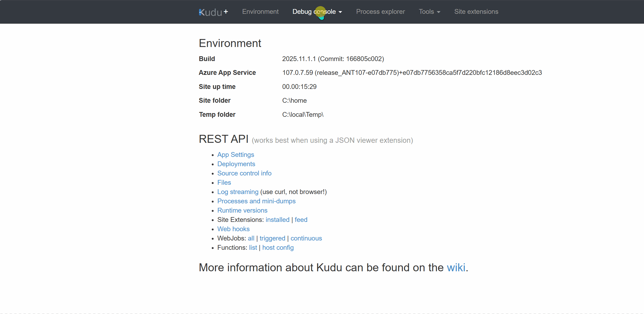Open the Web hooks link
This screenshot has width=644, height=314.
pos(233,229)
